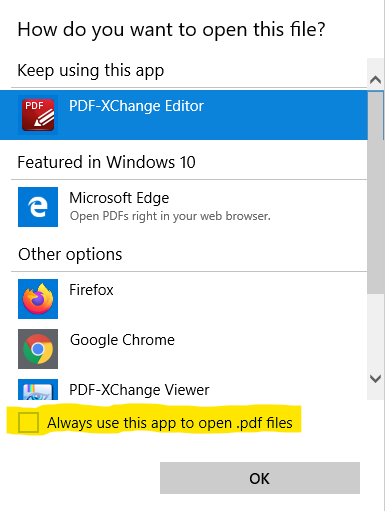
Task: Click the scrollbar up arrow
Action: (376, 80)
